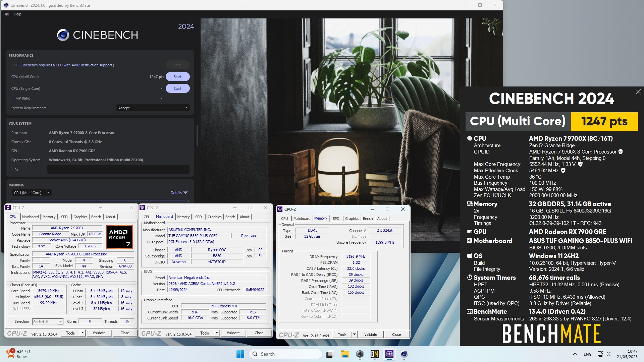Click the Cinebench taskbar icon
Image resolution: width=644 pixels, height=362 pixels.
pos(404,354)
